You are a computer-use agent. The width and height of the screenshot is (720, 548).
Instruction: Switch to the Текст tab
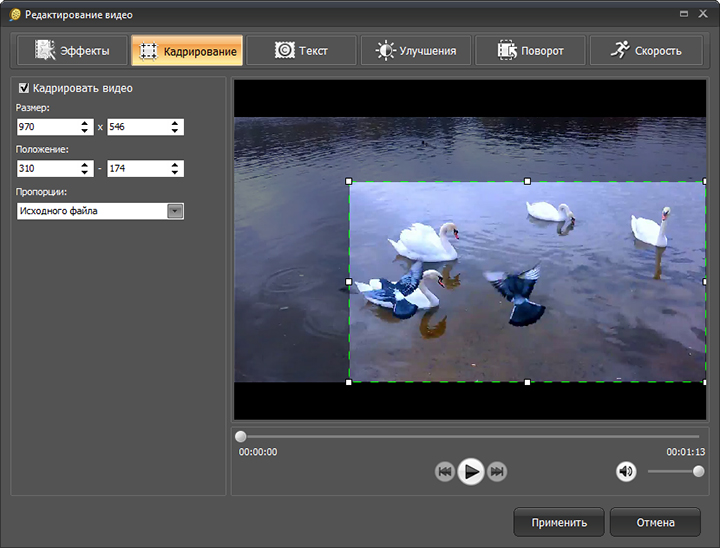click(x=300, y=50)
